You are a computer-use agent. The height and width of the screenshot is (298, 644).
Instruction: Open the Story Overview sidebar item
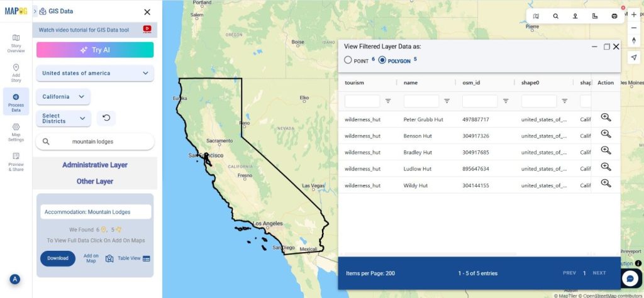click(x=16, y=43)
